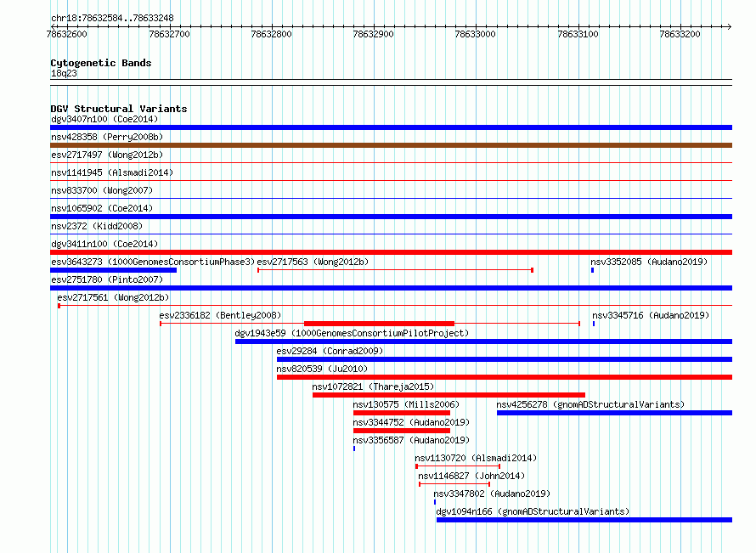756x553 pixels.
Task: Click ruler position 78632700
Action: pyautogui.click(x=169, y=34)
